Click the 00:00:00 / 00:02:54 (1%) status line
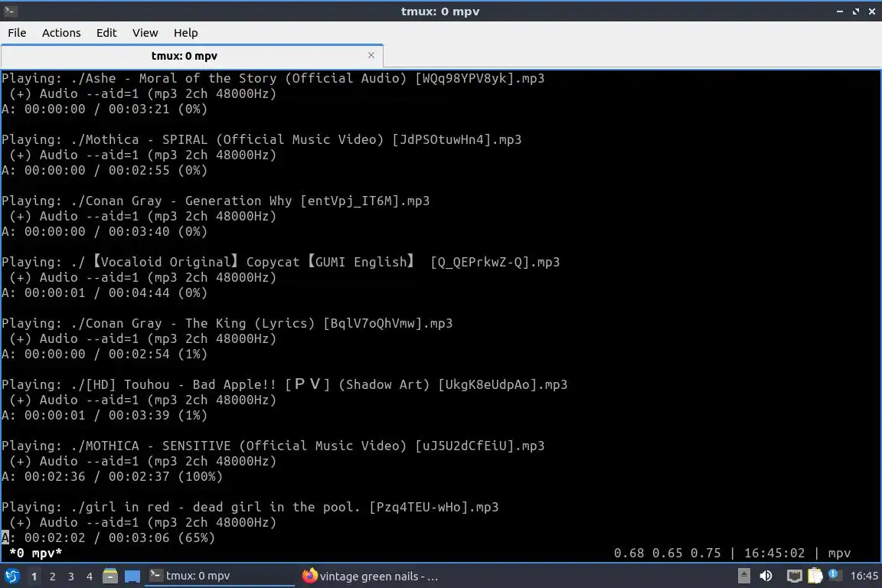Screen dimensions: 882x588 104,354
